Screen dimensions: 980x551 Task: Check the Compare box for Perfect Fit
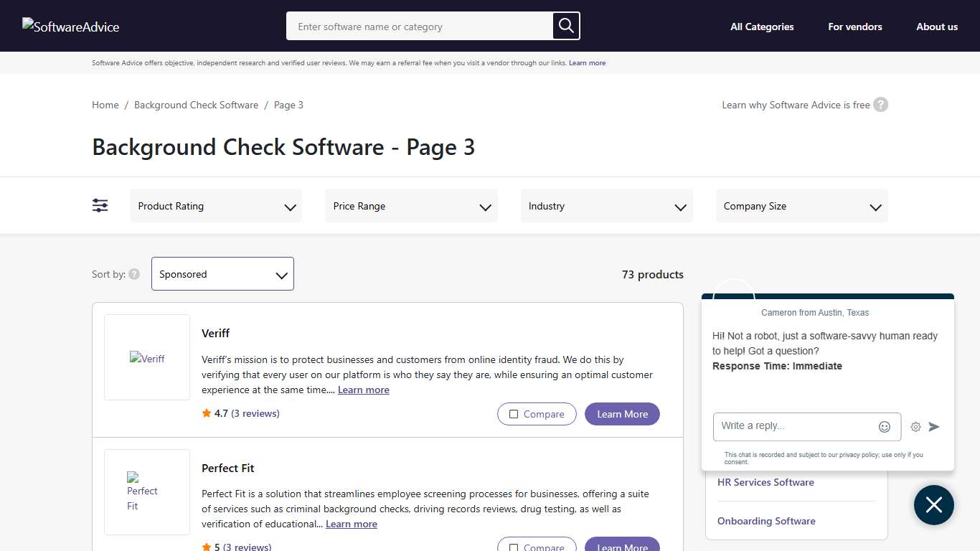tap(514, 546)
